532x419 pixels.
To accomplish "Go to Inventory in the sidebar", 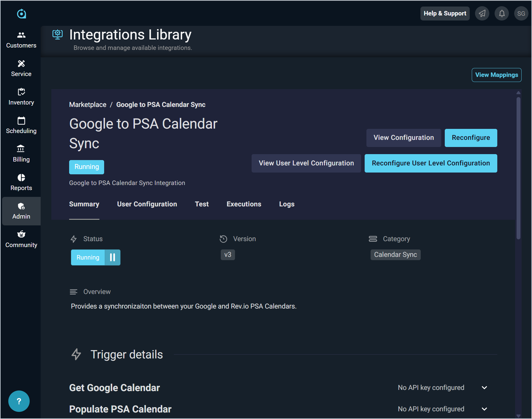I will pos(21,97).
